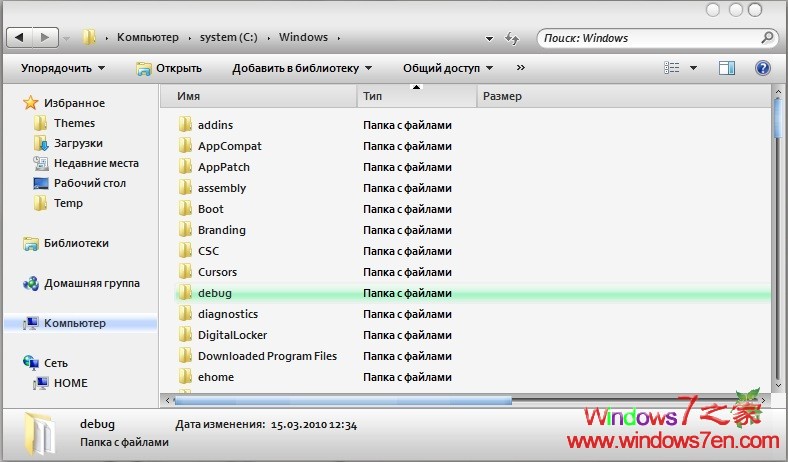Open the address bar history dropdown
The image size is (788, 462).
coord(489,38)
